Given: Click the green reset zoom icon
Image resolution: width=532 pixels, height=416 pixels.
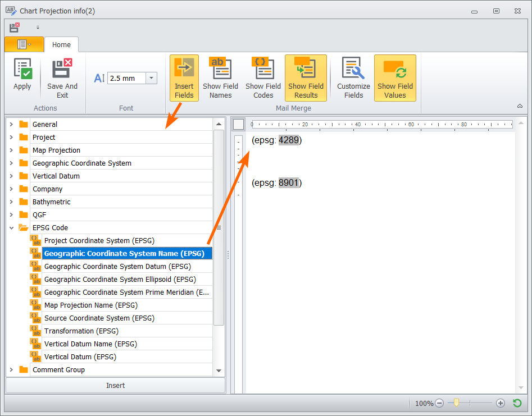Looking at the screenshot, I should coord(517,403).
